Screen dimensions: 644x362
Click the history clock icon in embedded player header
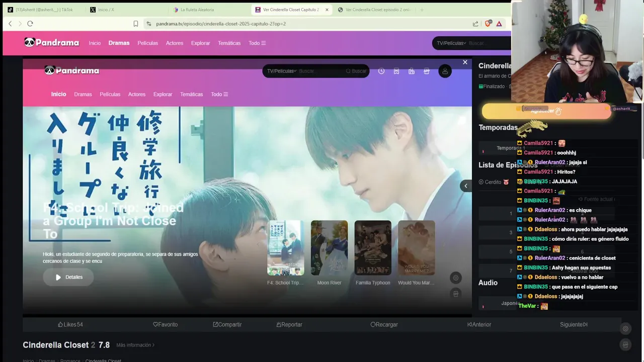pyautogui.click(x=381, y=71)
